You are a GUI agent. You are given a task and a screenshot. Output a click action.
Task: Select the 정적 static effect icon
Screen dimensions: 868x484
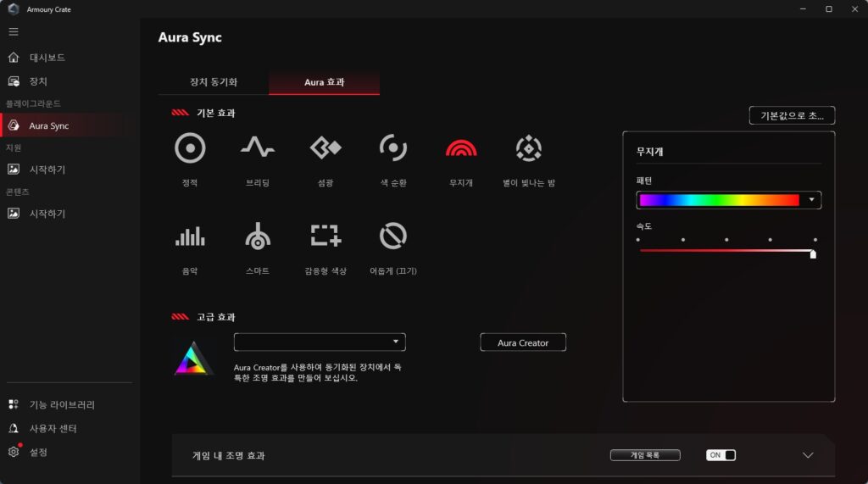coord(190,148)
